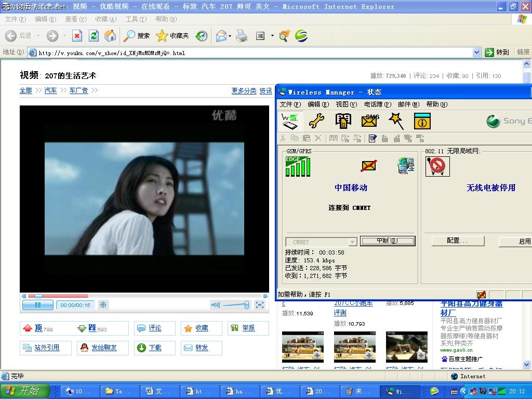This screenshot has width=532, height=399.
Task: Click the 收藏 favorite link below video
Action: pyautogui.click(x=201, y=328)
